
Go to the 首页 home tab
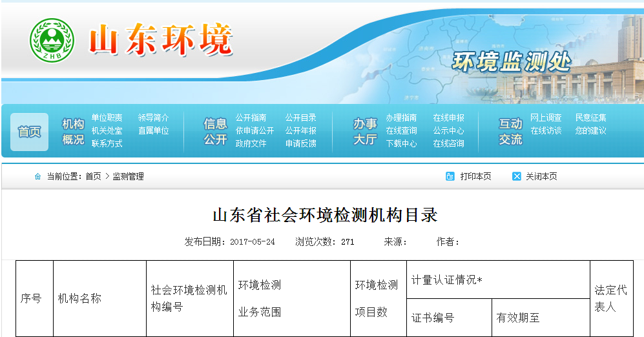[29, 132]
